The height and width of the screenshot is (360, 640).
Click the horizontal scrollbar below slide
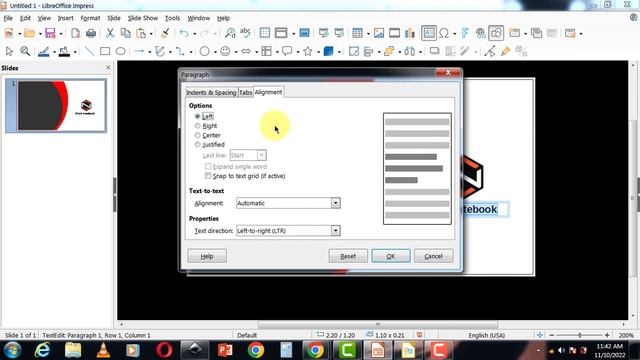(378, 324)
